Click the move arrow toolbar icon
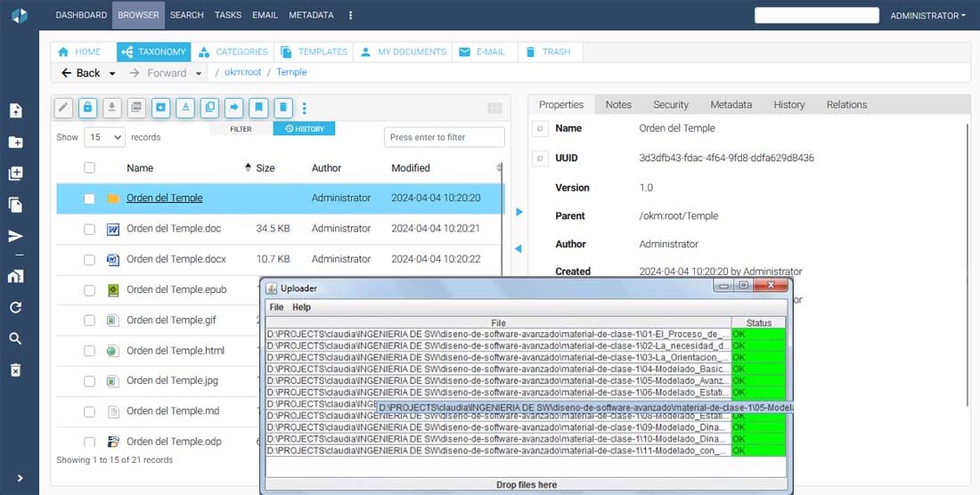980x495 pixels. (x=233, y=108)
